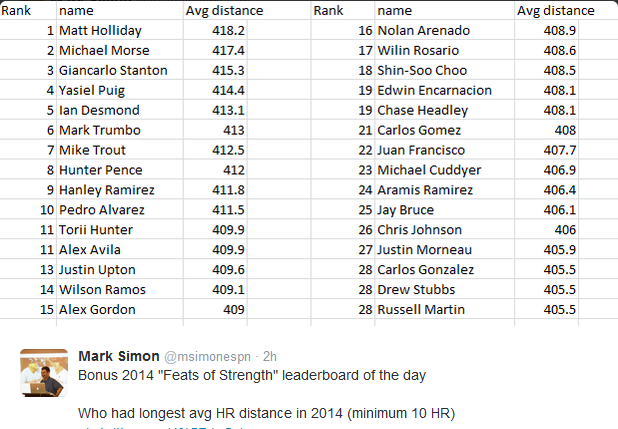Click the 408.9 distance value
Viewport: 618px width, 429px height.
(561, 30)
